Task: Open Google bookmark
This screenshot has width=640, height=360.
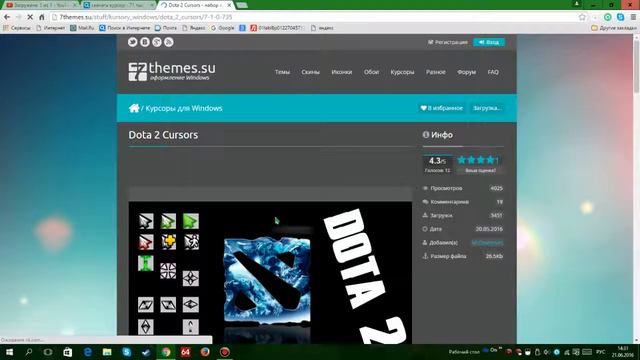Action: click(222, 28)
